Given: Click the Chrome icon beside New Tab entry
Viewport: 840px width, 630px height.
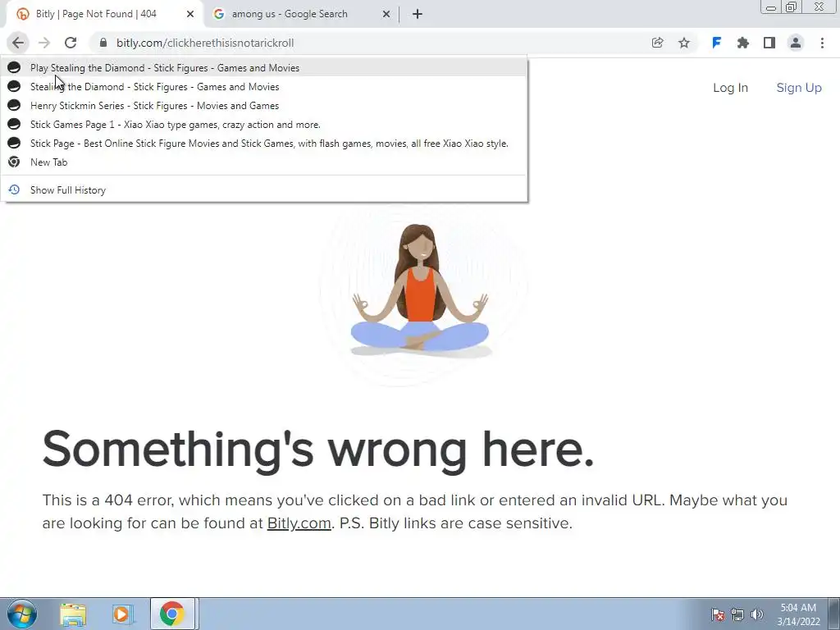Looking at the screenshot, I should pos(14,162).
